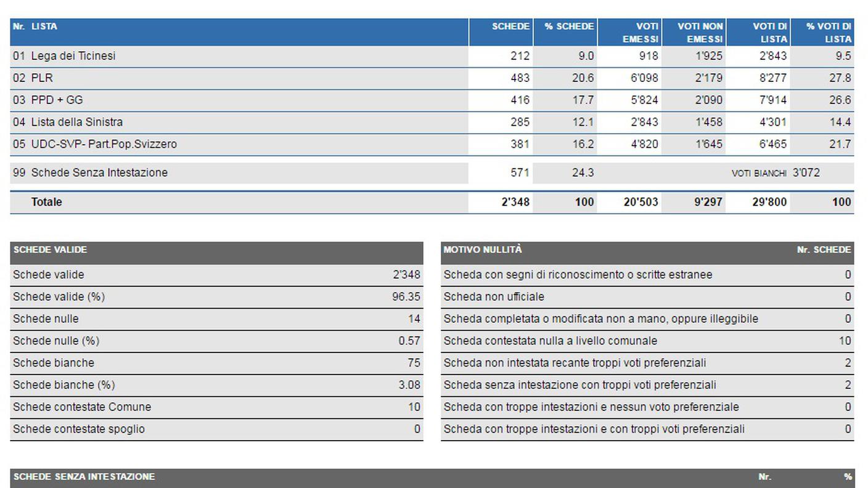Click 'Scheda contestata nulla a livello comunale' row
Screen dimensions: 868x488
pos(647,341)
